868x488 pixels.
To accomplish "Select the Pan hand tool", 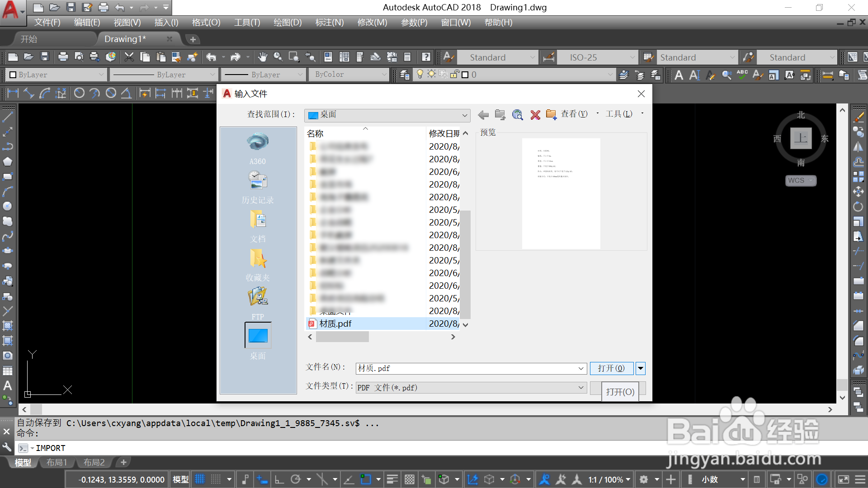I will coord(262,57).
